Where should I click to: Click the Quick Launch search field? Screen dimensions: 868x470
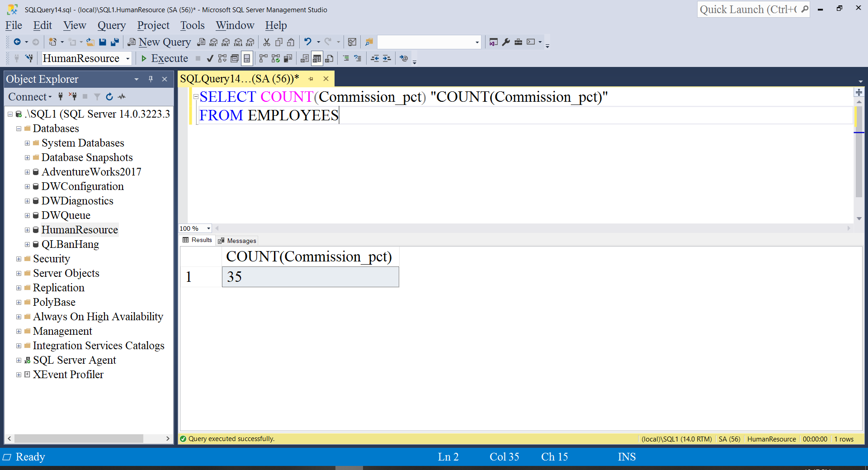pyautogui.click(x=753, y=9)
